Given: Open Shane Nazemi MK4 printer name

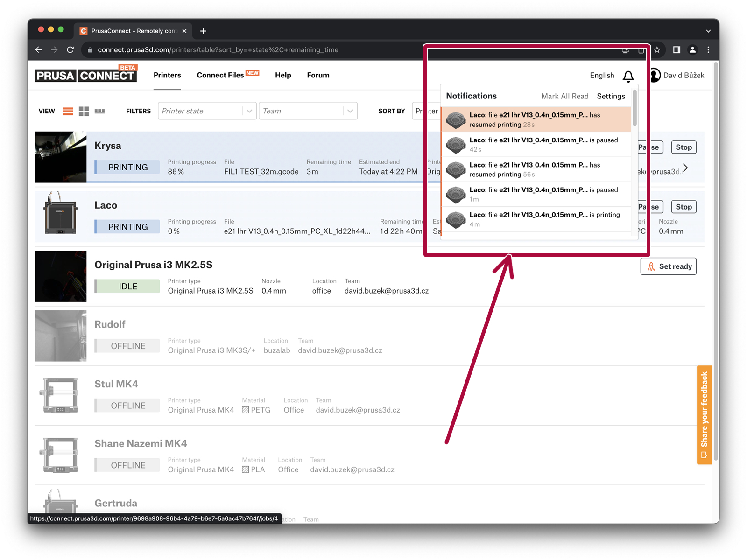Looking at the screenshot, I should [x=141, y=443].
